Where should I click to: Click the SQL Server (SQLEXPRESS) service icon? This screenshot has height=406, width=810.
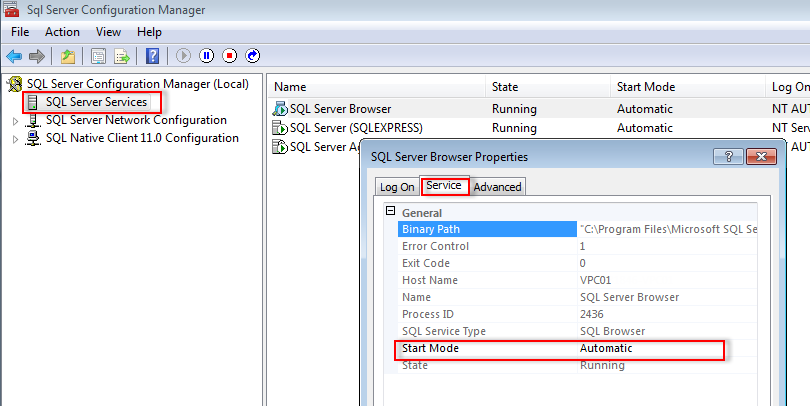pyautogui.click(x=280, y=128)
